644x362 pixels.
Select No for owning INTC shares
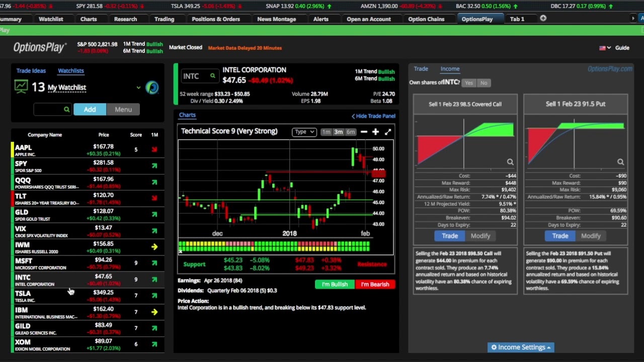coord(484,83)
